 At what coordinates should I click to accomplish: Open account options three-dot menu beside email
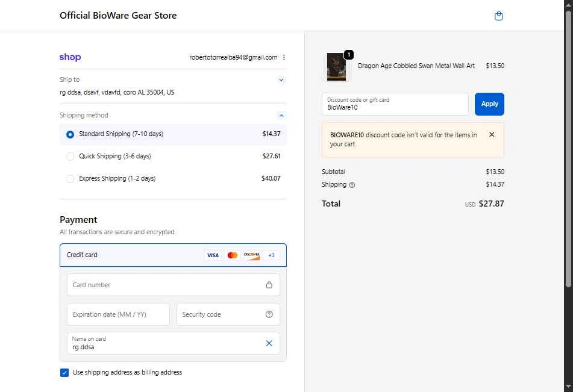point(284,57)
